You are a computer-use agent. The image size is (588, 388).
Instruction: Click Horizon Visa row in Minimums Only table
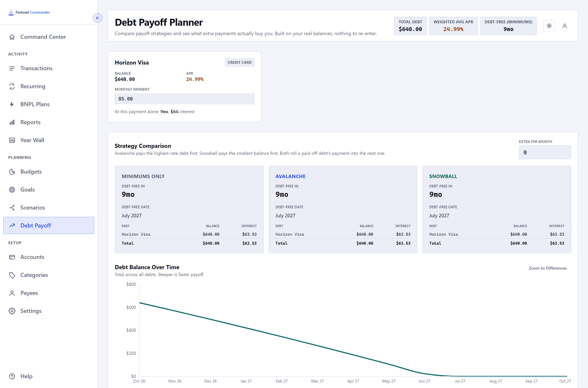[189, 234]
